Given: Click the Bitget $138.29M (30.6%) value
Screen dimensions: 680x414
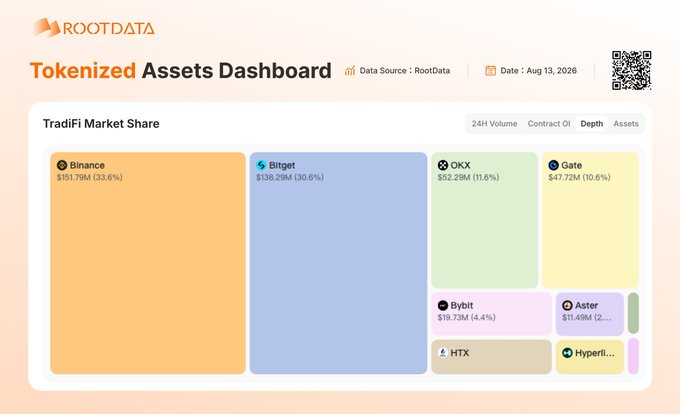Looking at the screenshot, I should click(x=290, y=177).
